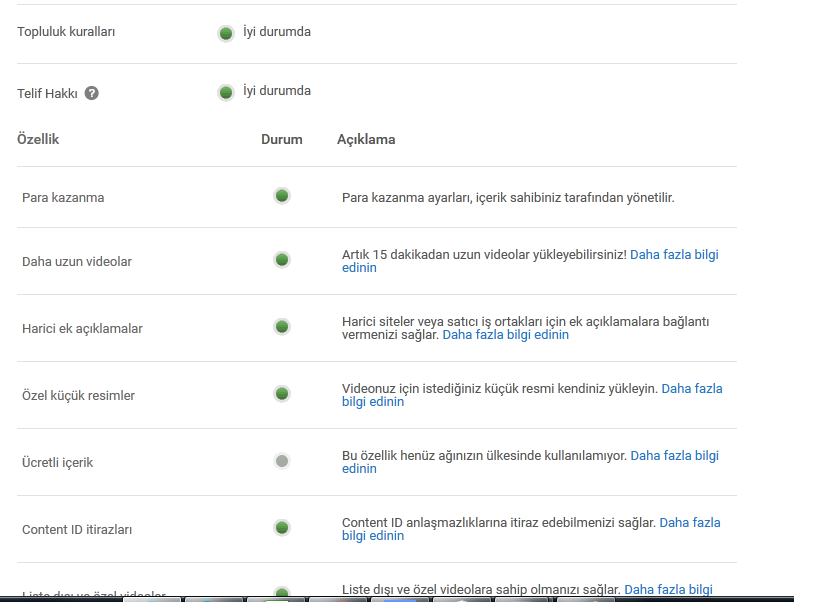Click the green status dot for Özel küçük resimler

(x=282, y=393)
